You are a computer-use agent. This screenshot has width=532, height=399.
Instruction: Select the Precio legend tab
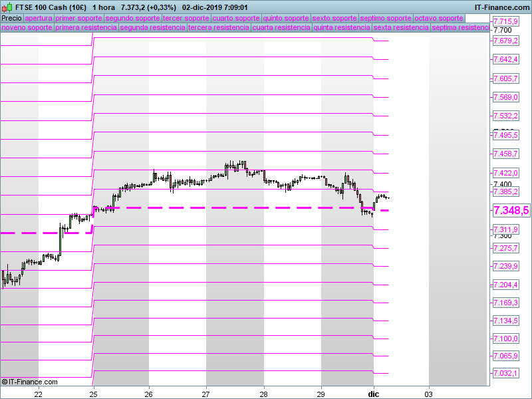(11, 19)
